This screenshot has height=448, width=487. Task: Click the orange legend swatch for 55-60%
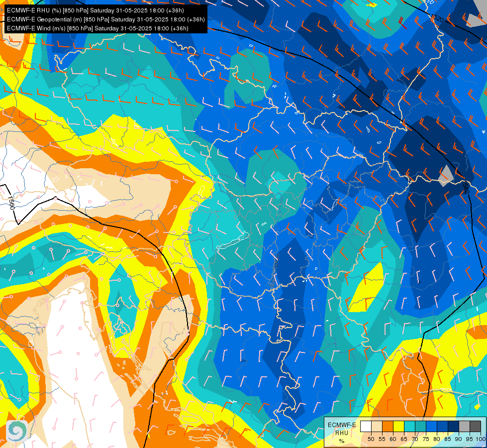click(x=388, y=426)
